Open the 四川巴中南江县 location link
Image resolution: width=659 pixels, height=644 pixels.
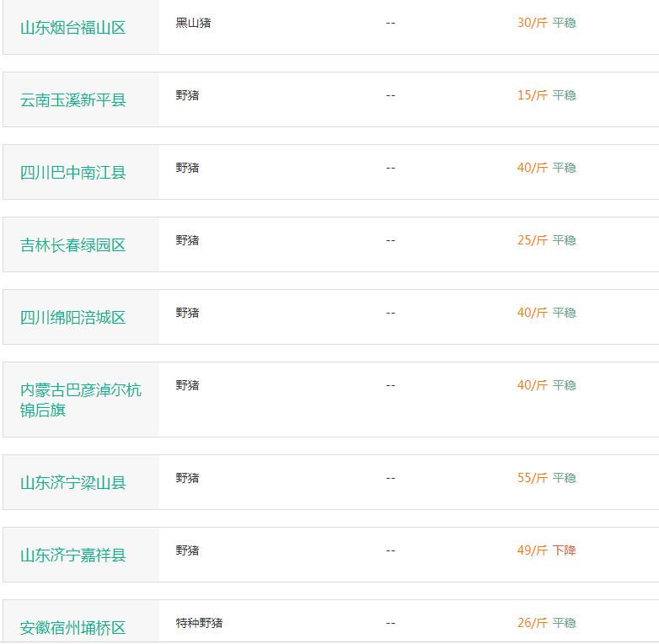click(x=73, y=173)
